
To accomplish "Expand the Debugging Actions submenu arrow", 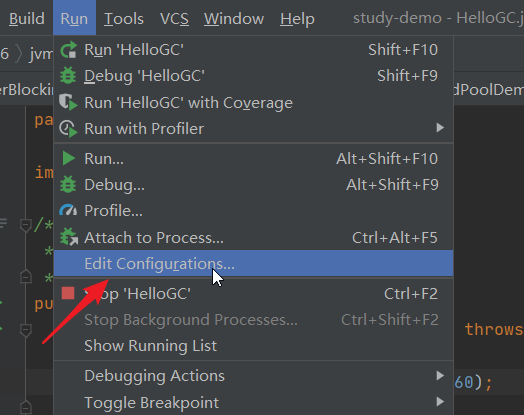I will (440, 376).
